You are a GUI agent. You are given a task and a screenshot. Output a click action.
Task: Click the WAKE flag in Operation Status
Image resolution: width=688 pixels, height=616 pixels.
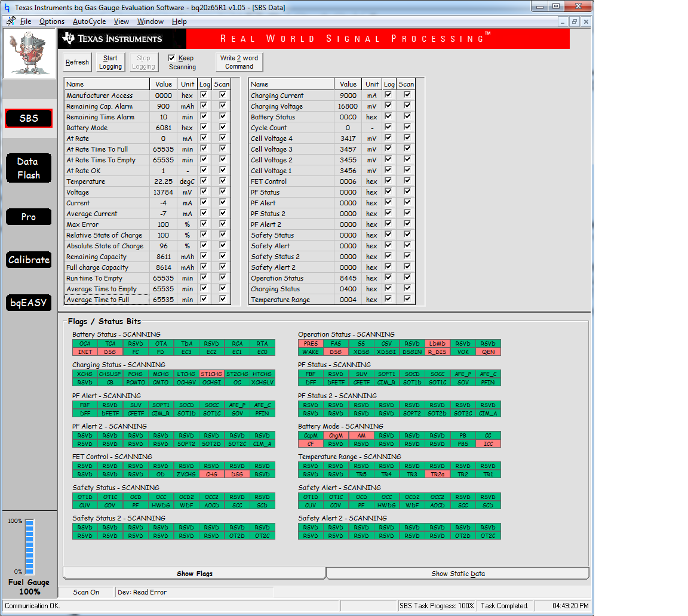coord(311,352)
